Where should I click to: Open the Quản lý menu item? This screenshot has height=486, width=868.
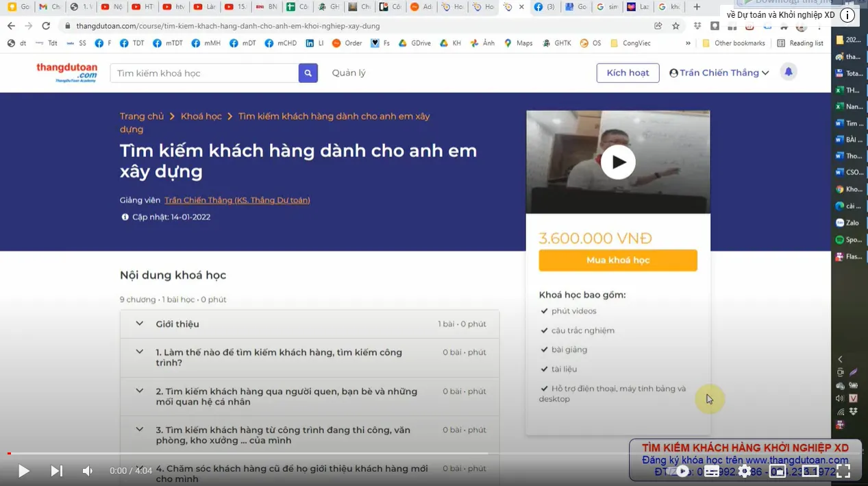point(349,73)
